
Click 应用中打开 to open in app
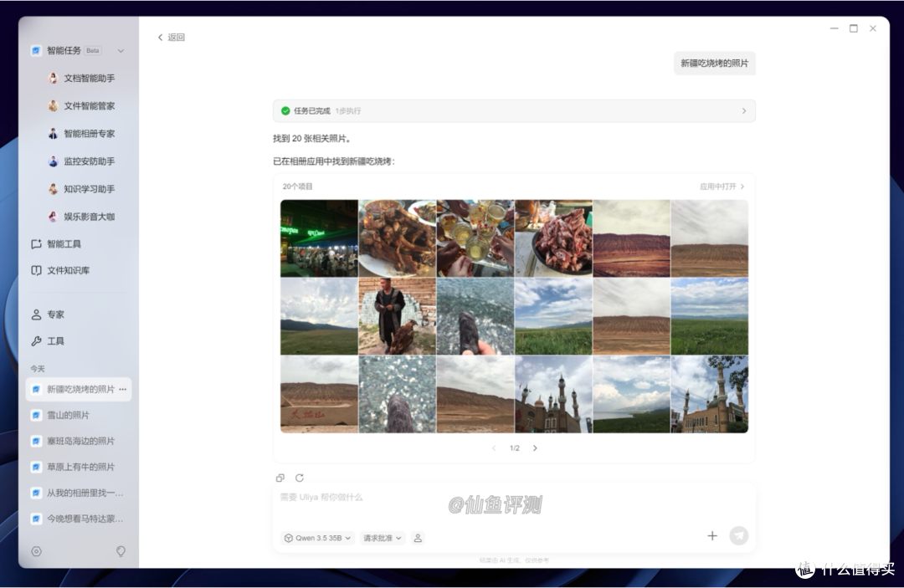(x=722, y=187)
